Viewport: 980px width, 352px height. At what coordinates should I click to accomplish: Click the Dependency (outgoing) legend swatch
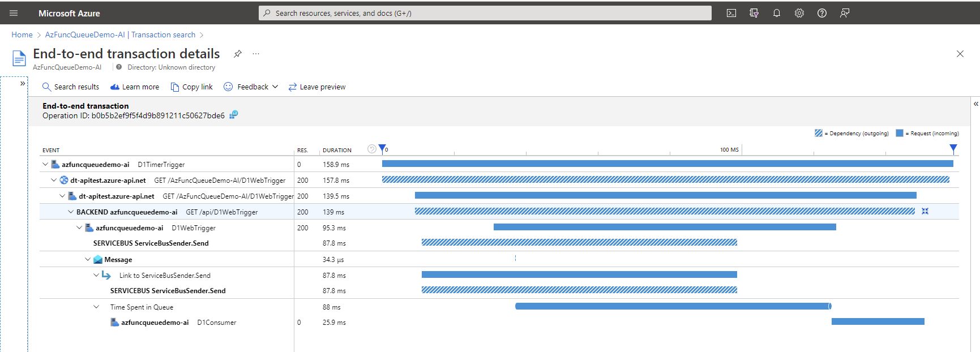819,133
